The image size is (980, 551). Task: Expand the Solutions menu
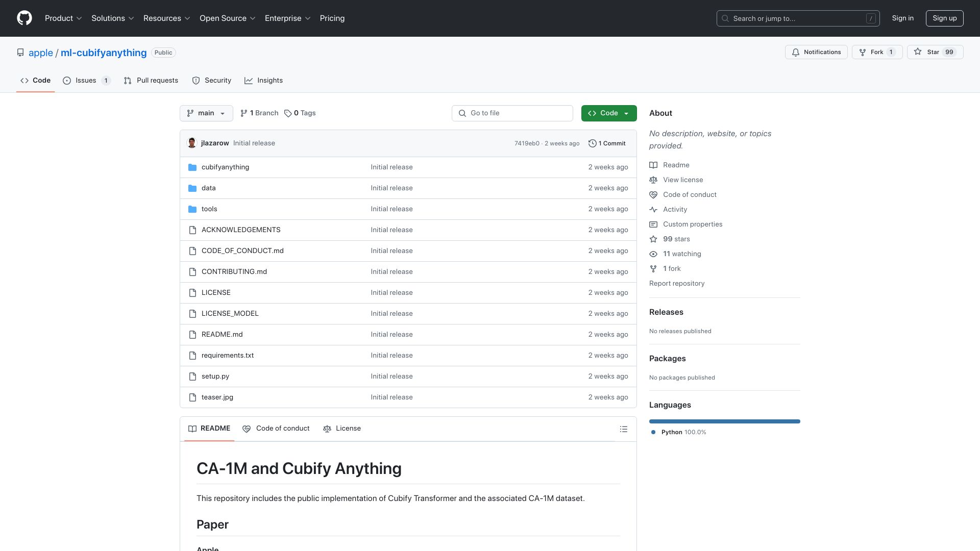tap(112, 18)
